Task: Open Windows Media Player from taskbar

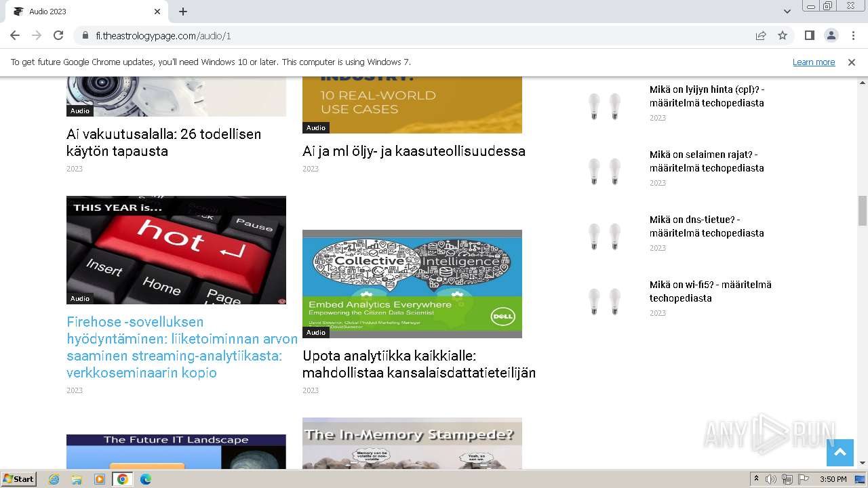Action: pos(100,479)
